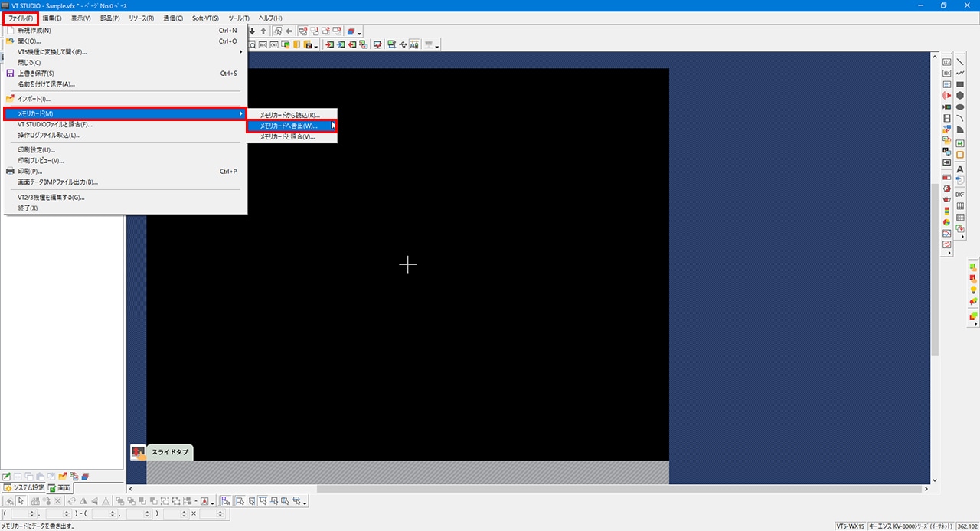Screen dimensions: 980x531
Task: Open dropdown arrow beside layered pages icon
Action: (360, 32)
